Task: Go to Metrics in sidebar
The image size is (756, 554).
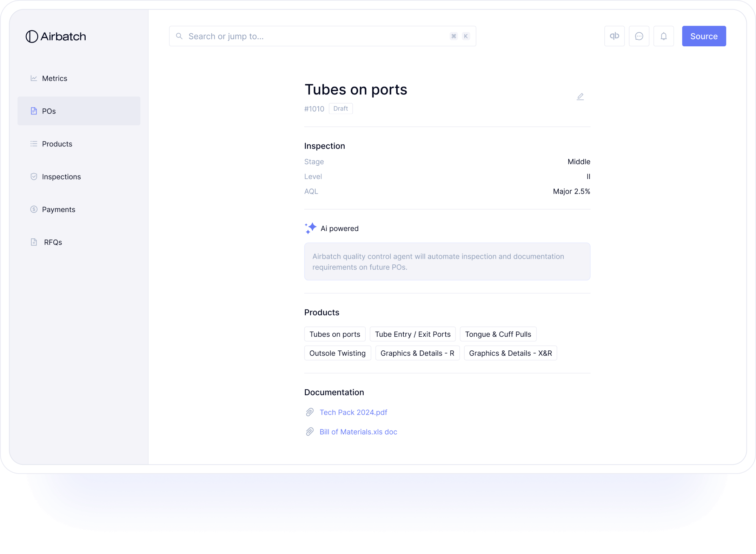Action: tap(54, 78)
